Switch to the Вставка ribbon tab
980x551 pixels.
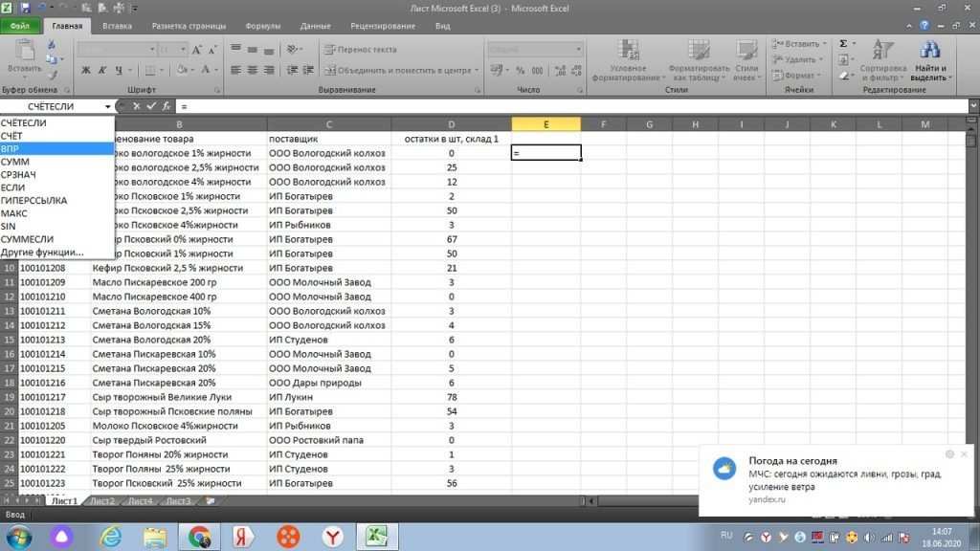(116, 26)
